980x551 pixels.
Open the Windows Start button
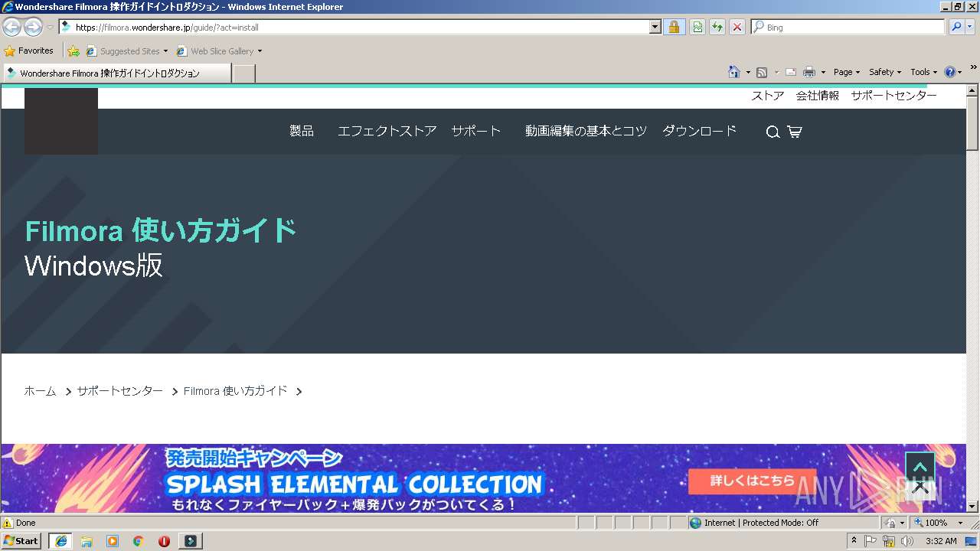coord(21,541)
